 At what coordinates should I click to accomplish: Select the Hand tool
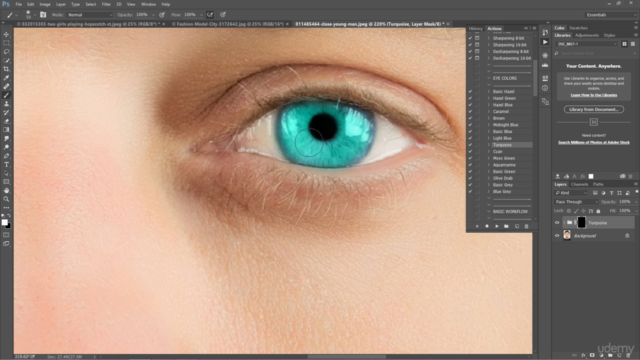(x=6, y=190)
